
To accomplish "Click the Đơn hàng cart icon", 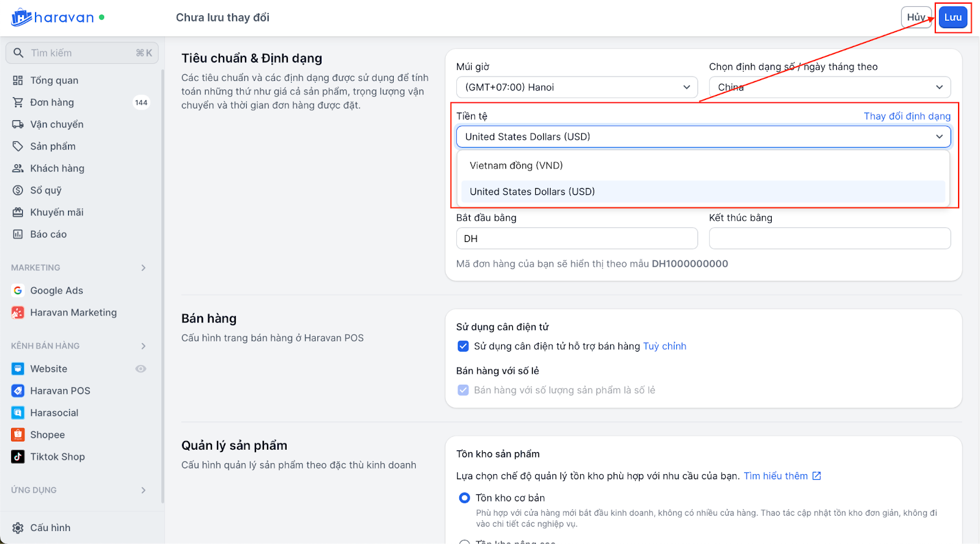I will 18,102.
